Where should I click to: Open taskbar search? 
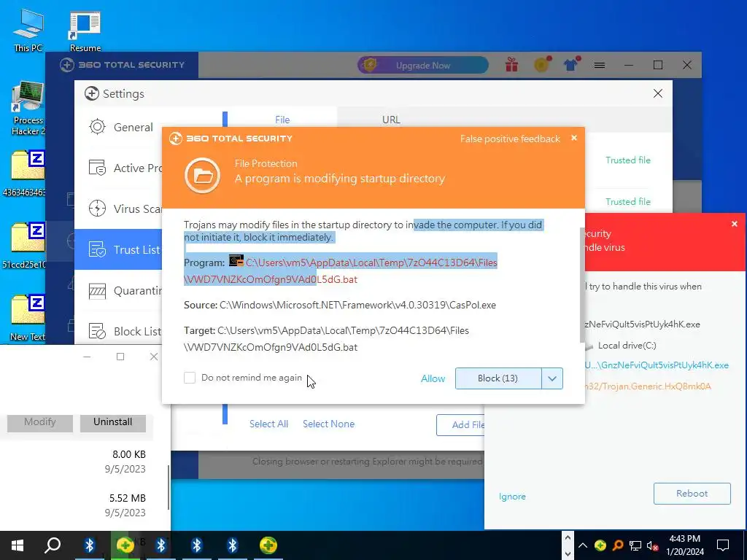(x=53, y=545)
